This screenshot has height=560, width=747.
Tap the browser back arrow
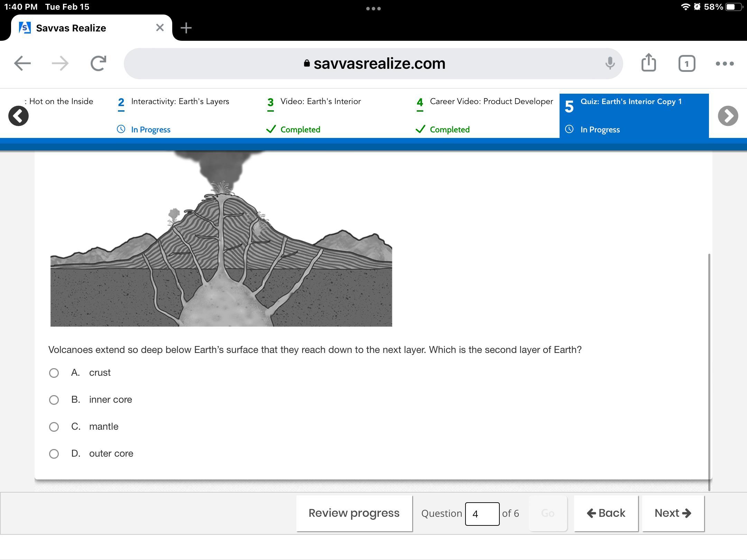pos(22,64)
